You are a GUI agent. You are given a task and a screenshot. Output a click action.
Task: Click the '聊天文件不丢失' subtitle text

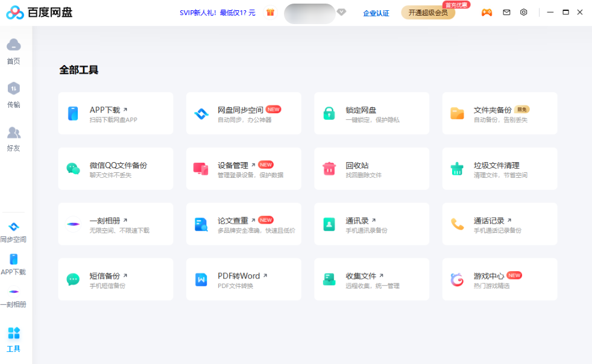110,175
